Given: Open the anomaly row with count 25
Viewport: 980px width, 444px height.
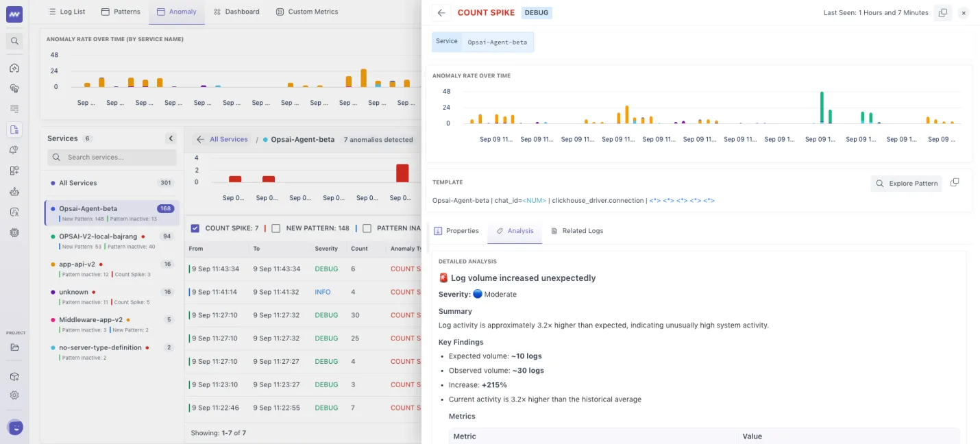Looking at the screenshot, I should coord(304,338).
